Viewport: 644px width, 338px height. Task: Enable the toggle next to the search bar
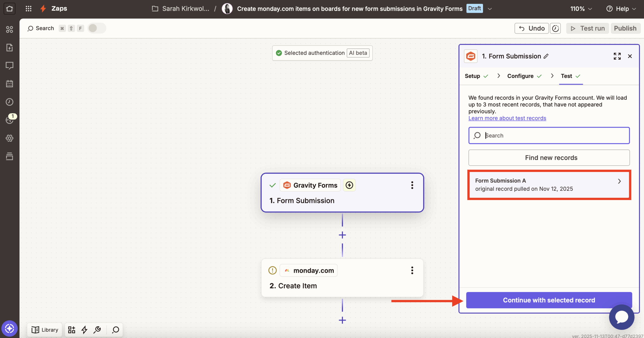pos(97,28)
